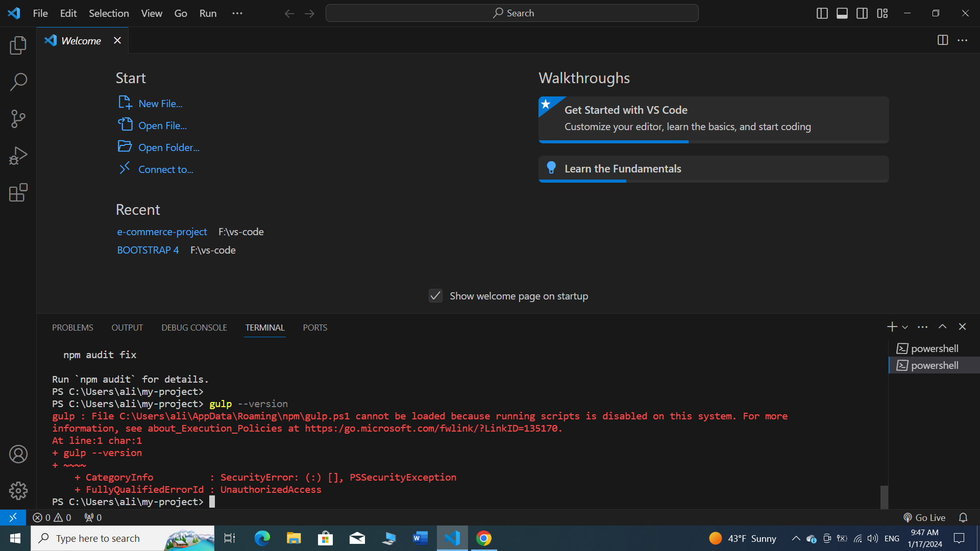Click the Windows taskbar search box
The height and width of the screenshot is (551, 980).
(122, 538)
